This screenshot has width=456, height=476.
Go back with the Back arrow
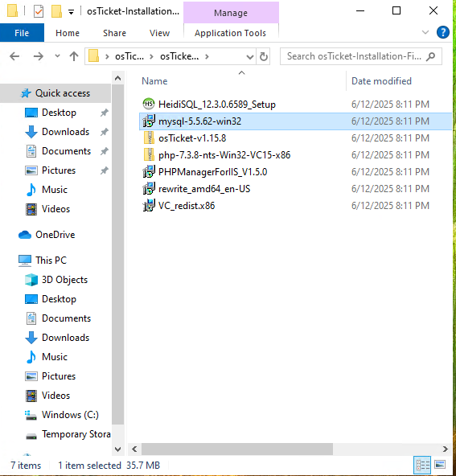[14, 56]
